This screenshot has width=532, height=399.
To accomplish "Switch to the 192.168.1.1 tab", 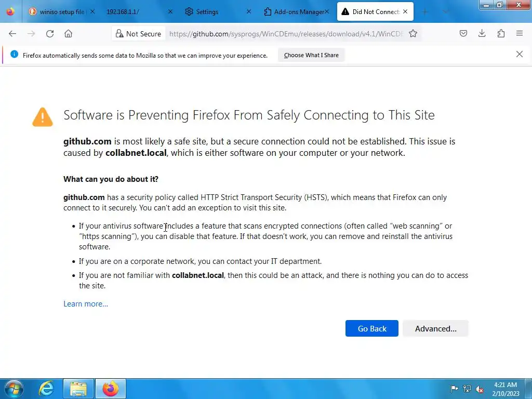I will [136, 11].
